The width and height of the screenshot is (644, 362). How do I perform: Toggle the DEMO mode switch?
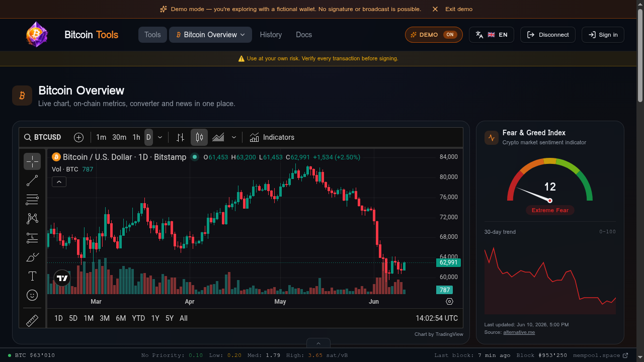point(434,35)
